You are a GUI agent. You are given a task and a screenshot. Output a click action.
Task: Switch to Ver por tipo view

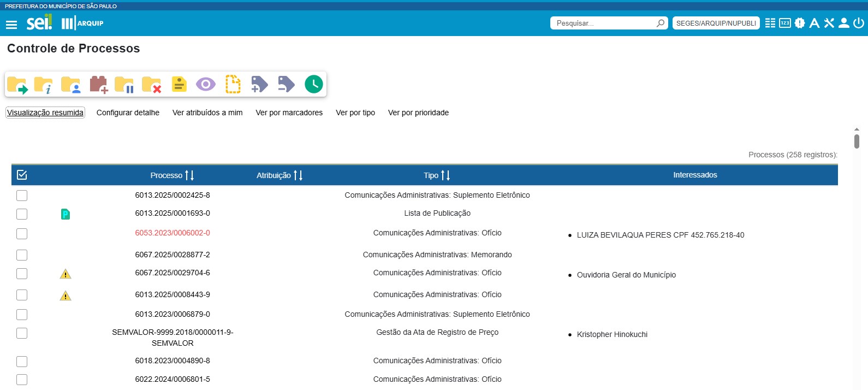click(355, 113)
